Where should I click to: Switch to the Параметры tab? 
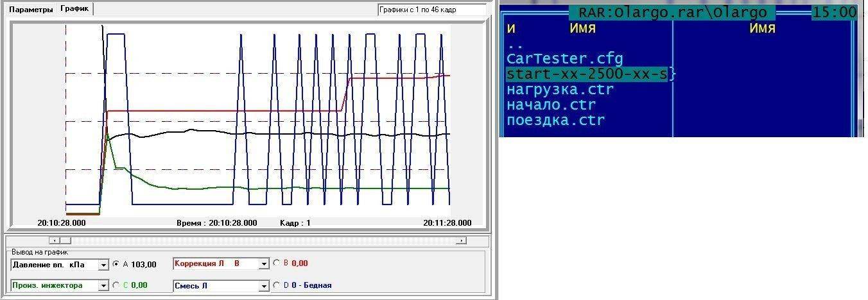point(31,10)
